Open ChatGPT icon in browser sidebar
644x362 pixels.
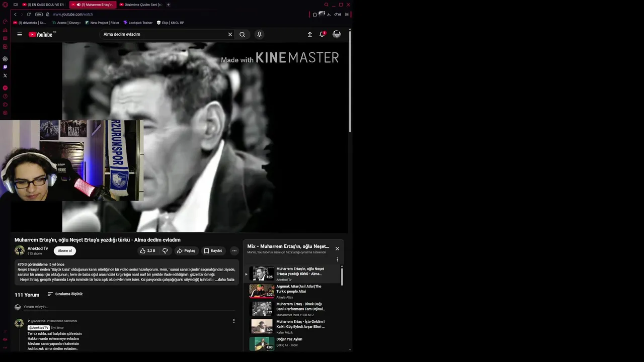coord(5,59)
